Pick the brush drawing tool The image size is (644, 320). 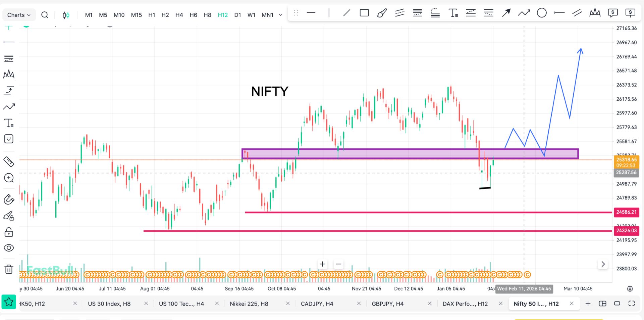382,13
